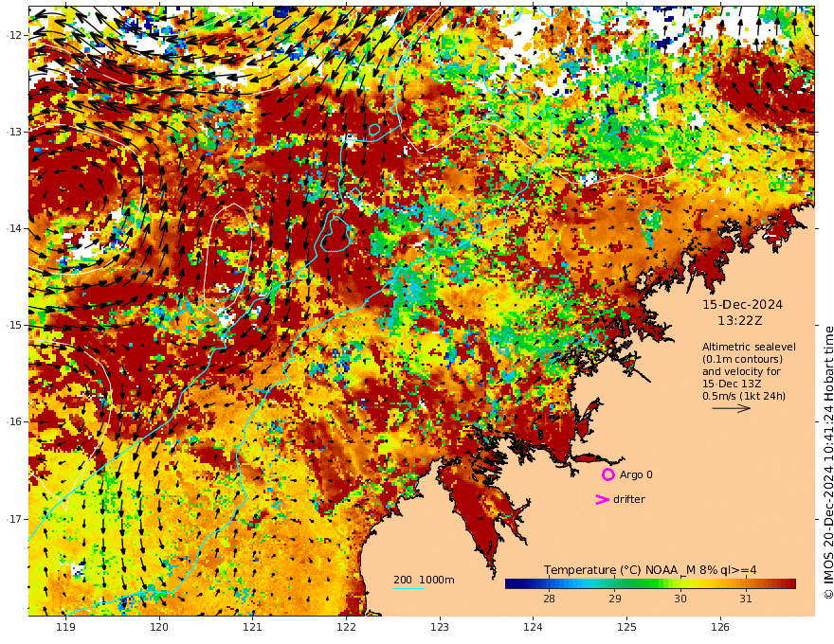Select the temperature color bar
This screenshot has width=834, height=644.
[650, 584]
